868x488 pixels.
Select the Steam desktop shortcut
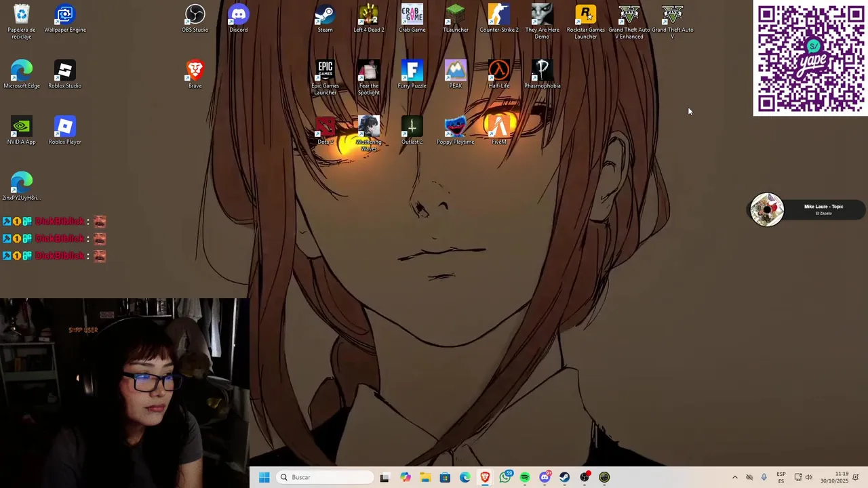(325, 19)
